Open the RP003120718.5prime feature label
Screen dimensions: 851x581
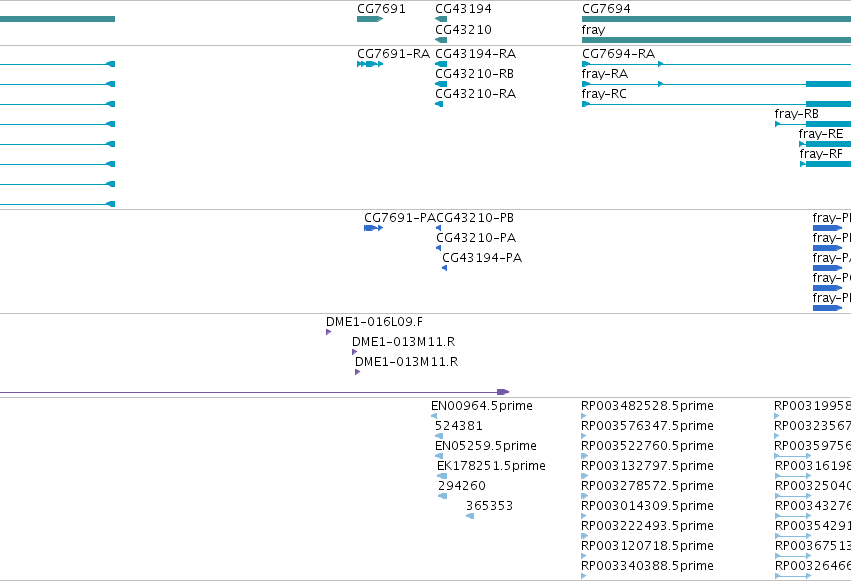pos(647,546)
